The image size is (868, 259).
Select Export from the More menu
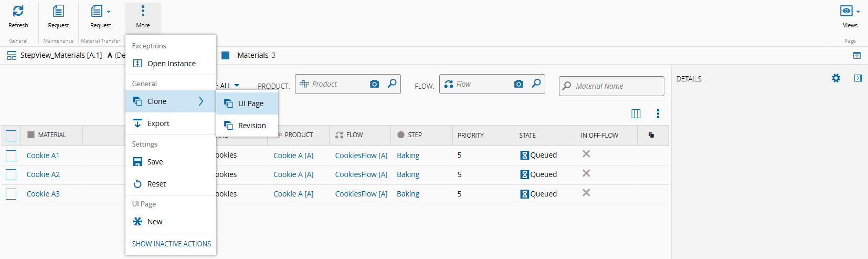point(158,123)
